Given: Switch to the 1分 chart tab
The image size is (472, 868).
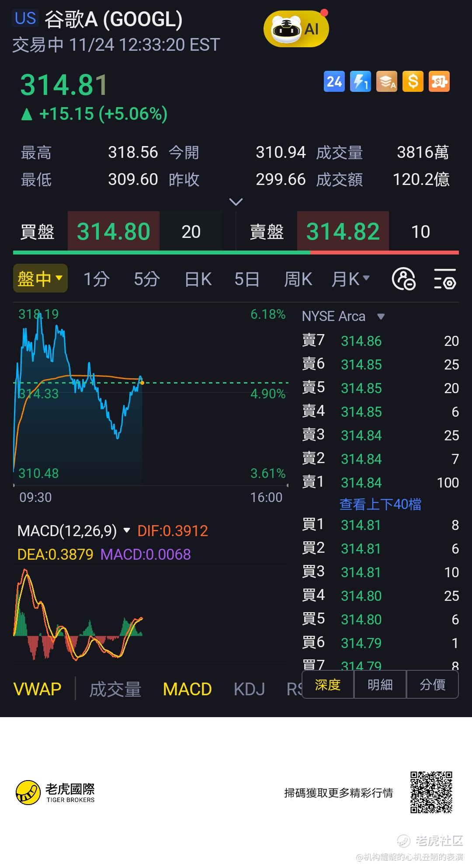Looking at the screenshot, I should (x=96, y=279).
